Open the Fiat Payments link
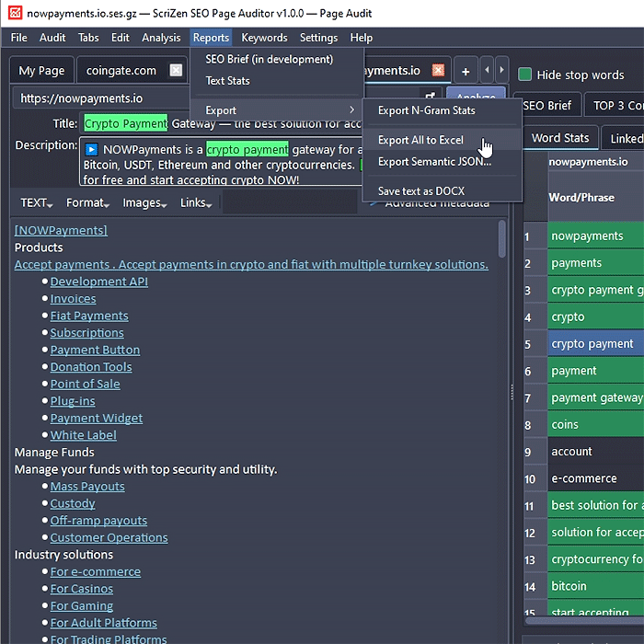The image size is (644, 644). tap(89, 316)
